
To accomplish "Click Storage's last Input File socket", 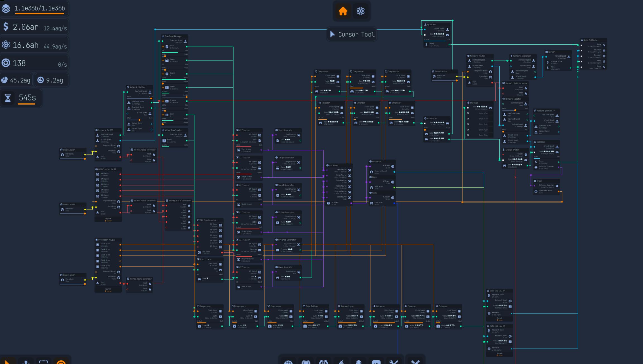I will (468, 135).
